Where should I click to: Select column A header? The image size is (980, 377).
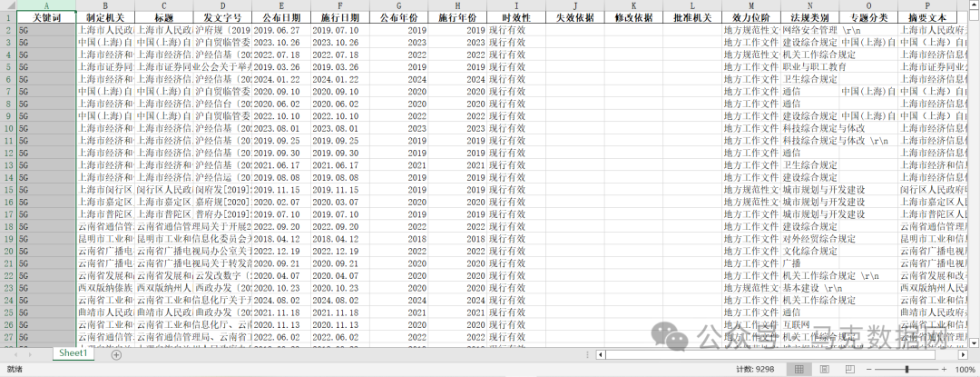[x=46, y=5]
